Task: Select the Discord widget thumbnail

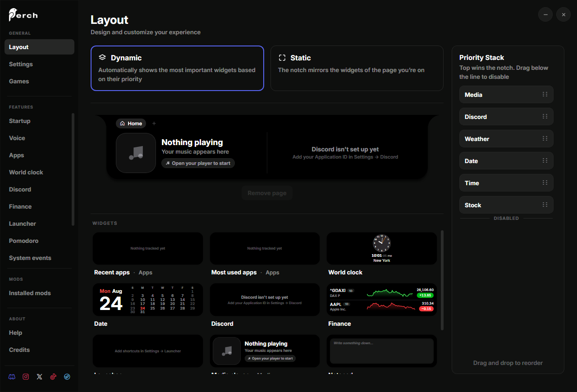Action: click(x=265, y=300)
